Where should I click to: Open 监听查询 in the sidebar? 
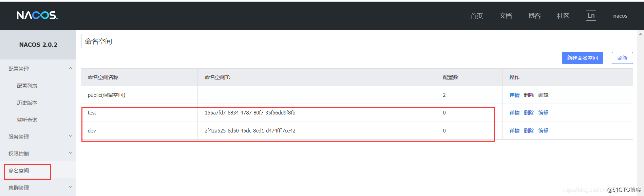[x=27, y=120]
